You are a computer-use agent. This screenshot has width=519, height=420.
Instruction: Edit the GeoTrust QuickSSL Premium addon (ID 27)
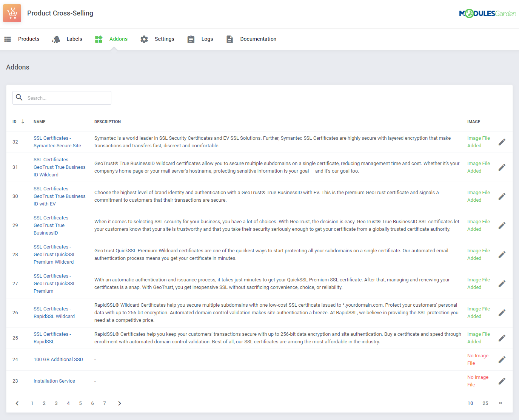[x=502, y=284]
